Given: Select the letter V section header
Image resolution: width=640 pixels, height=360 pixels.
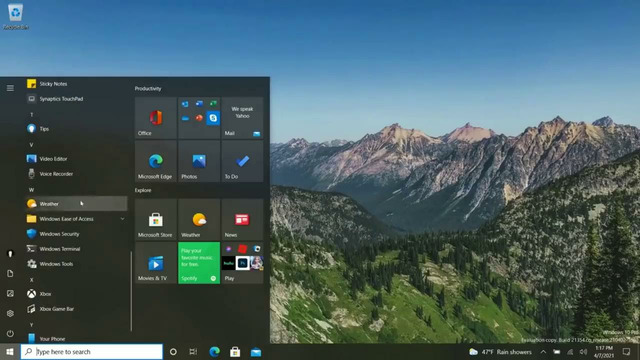Looking at the screenshot, I should (x=31, y=145).
